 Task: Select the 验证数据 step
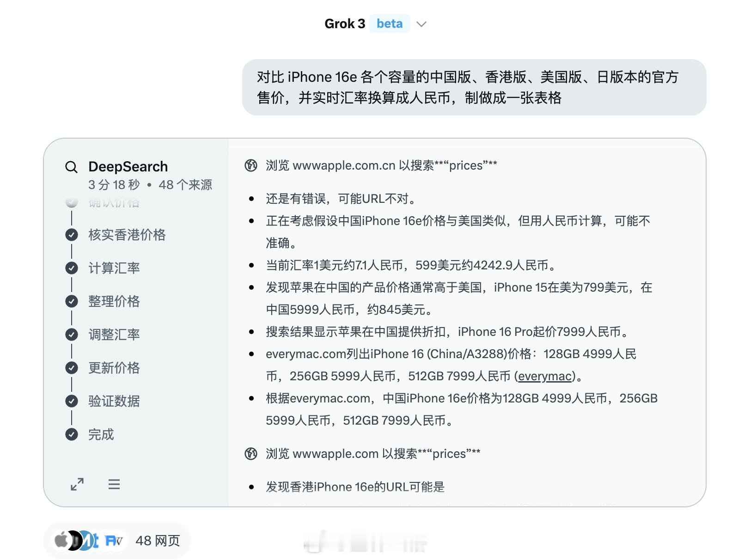click(x=114, y=401)
